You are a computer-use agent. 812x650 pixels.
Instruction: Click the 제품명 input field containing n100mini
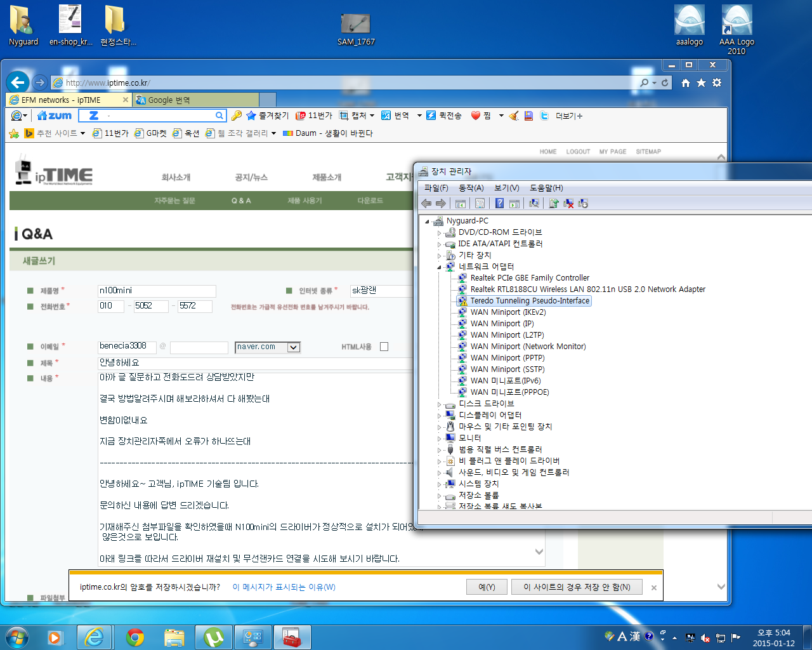coord(157,291)
